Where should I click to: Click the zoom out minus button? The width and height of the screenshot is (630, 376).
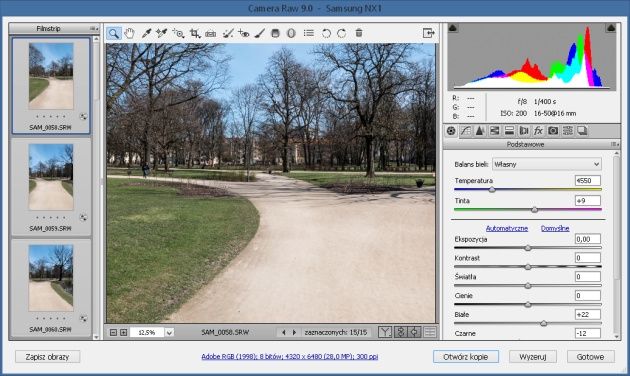113,333
